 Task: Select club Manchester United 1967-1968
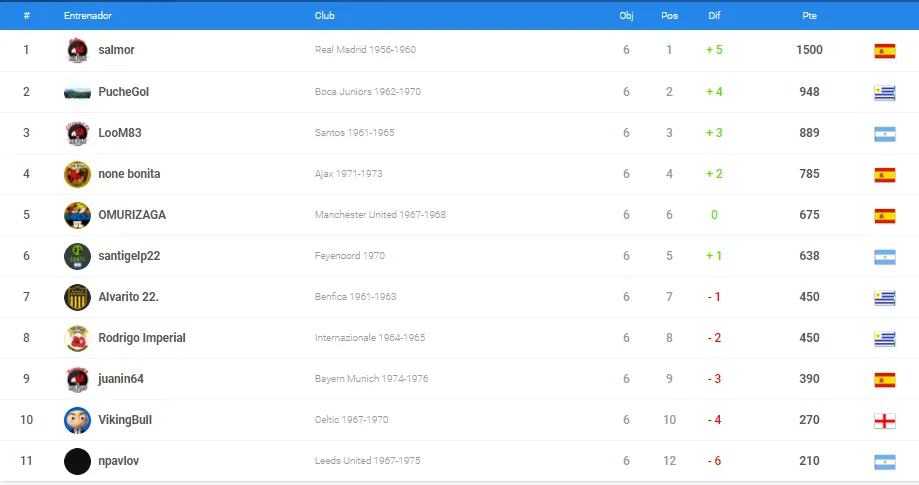coord(380,215)
